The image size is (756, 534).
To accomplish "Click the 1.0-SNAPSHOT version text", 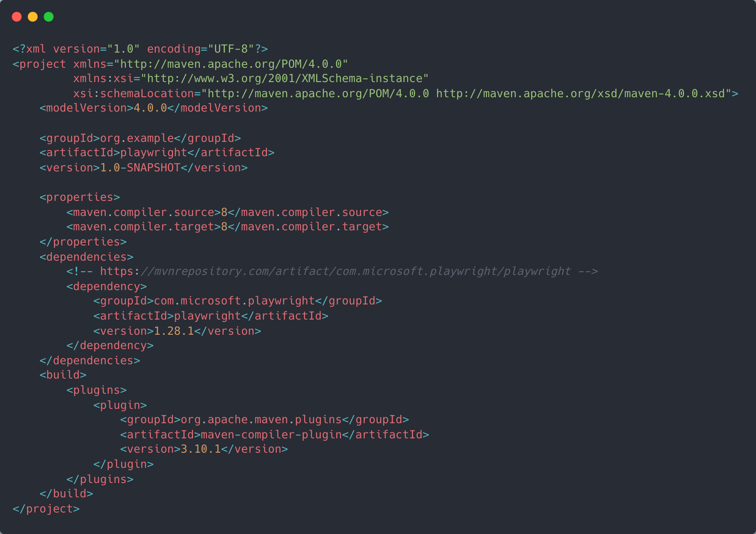I will pos(140,168).
